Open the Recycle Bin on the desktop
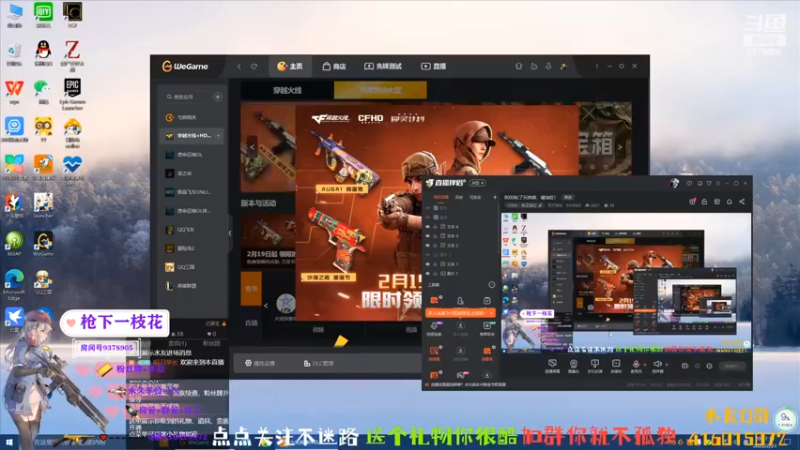This screenshot has width=800, height=450. click(x=14, y=53)
